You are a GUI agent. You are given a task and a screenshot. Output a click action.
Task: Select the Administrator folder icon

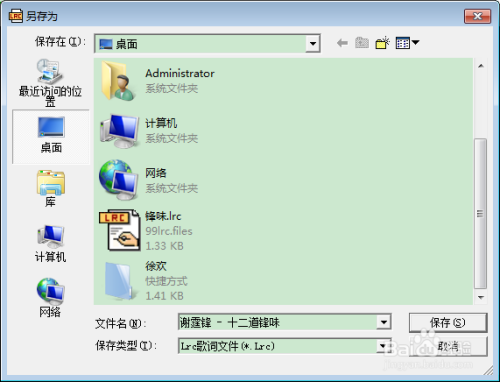click(118, 81)
